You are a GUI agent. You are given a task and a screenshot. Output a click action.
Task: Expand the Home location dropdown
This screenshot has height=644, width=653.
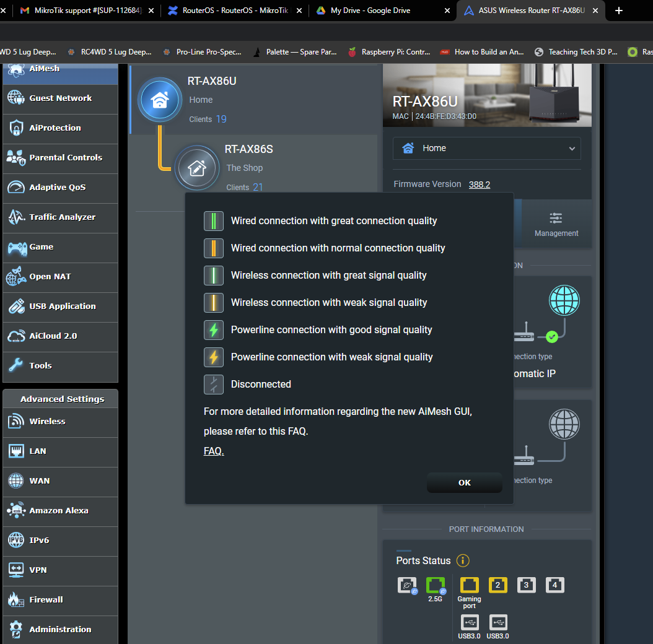click(486, 148)
